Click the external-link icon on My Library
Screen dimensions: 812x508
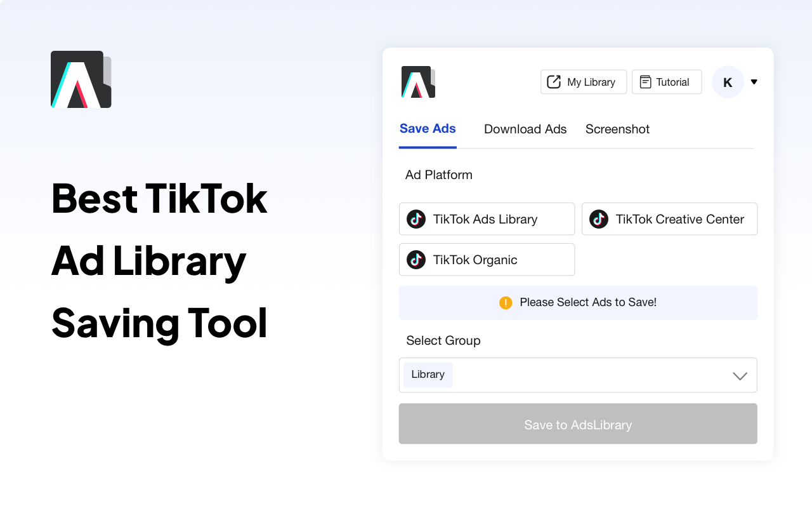[x=554, y=82]
